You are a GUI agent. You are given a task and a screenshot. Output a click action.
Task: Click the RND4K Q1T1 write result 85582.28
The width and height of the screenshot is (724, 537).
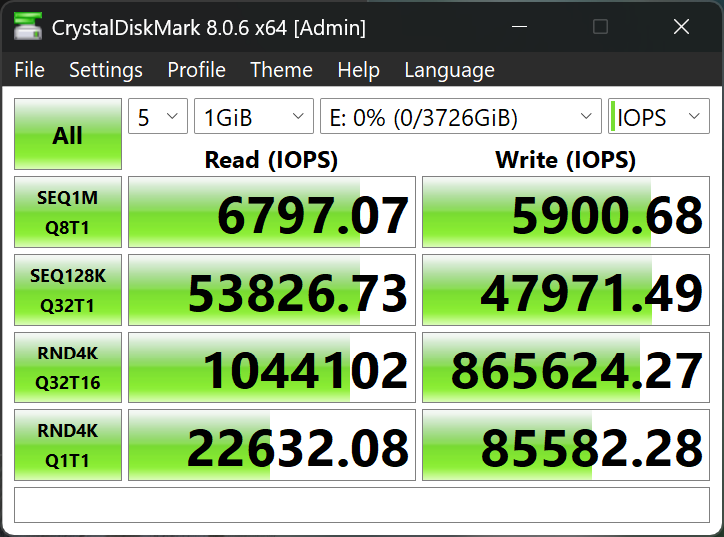[x=566, y=445]
